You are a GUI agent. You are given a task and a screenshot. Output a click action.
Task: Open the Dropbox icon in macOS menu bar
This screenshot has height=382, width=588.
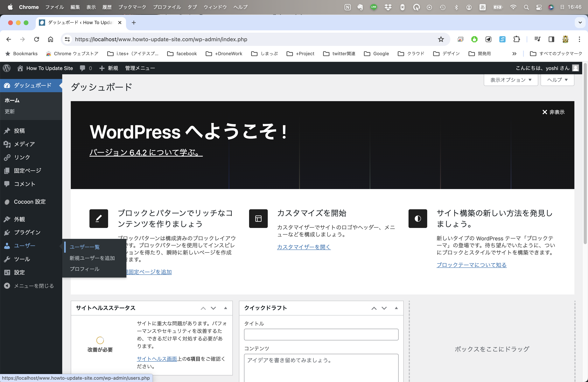coord(388,7)
